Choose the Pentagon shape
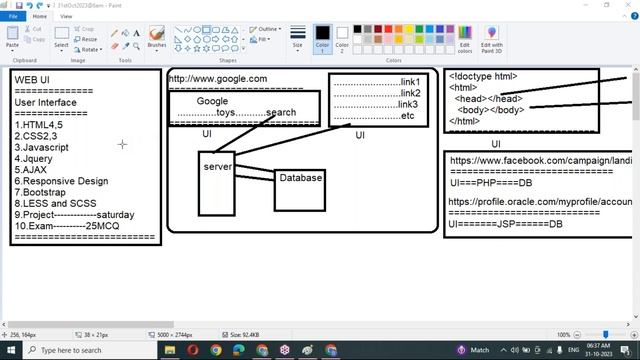640x360 pixels. click(x=197, y=39)
